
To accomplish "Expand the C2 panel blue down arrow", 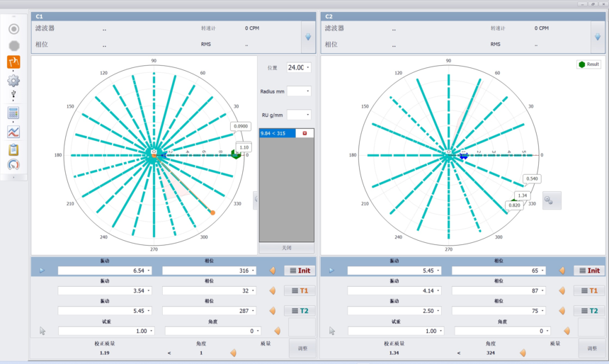I will 597,37.
